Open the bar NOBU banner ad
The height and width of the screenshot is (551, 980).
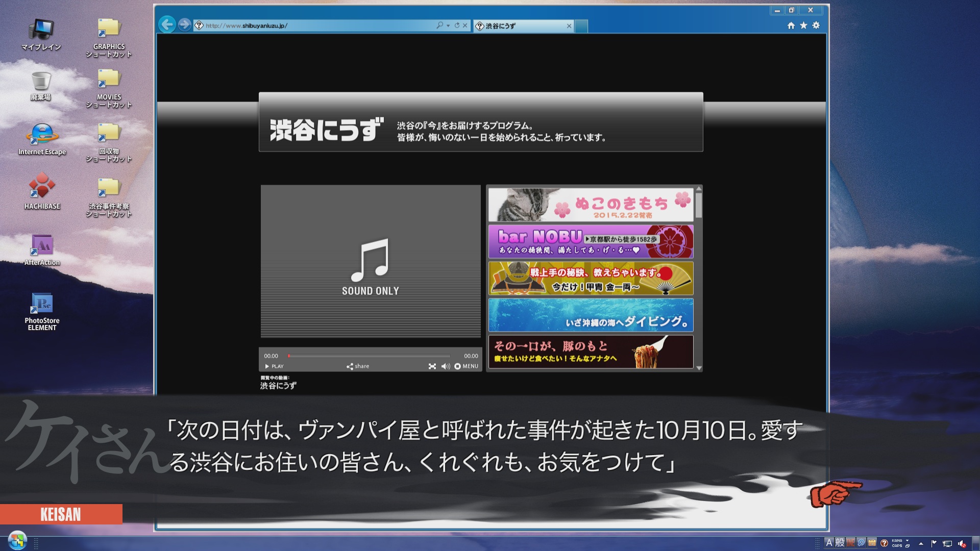coord(591,242)
